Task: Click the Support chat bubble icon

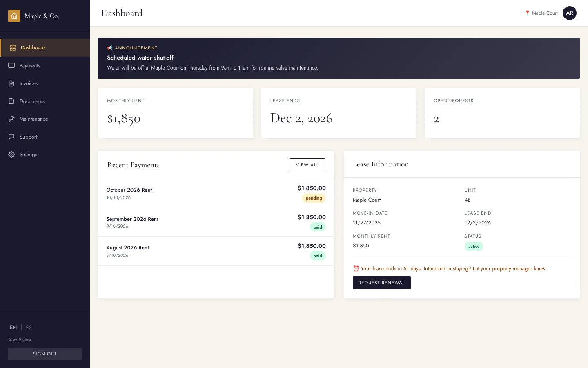Action: click(x=11, y=137)
